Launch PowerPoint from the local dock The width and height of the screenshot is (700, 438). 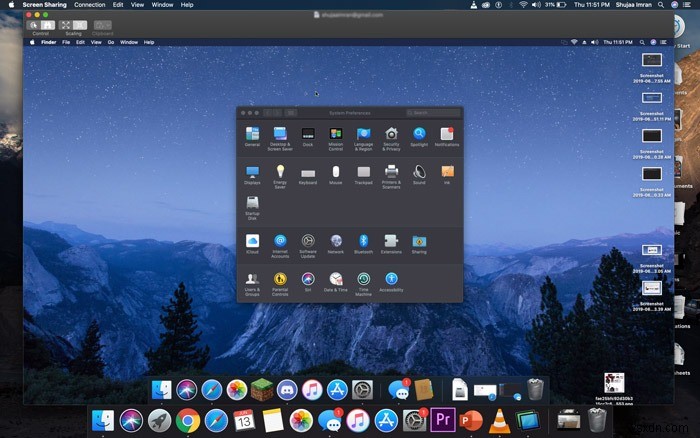point(471,421)
